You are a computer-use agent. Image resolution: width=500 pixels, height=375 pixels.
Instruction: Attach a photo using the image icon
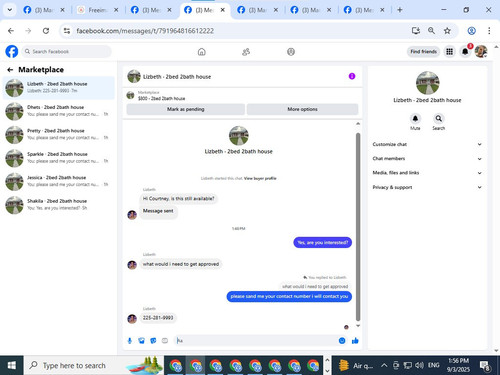(141, 341)
